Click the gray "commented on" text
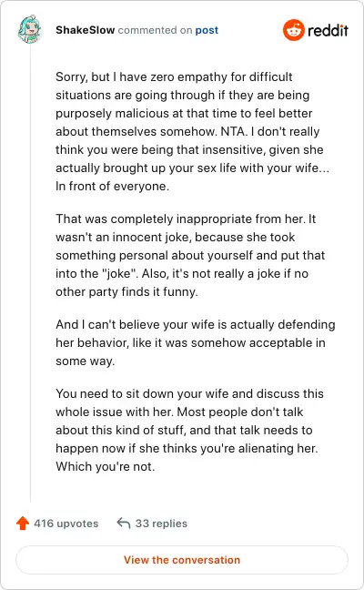This screenshot has width=364, height=590. click(x=155, y=30)
